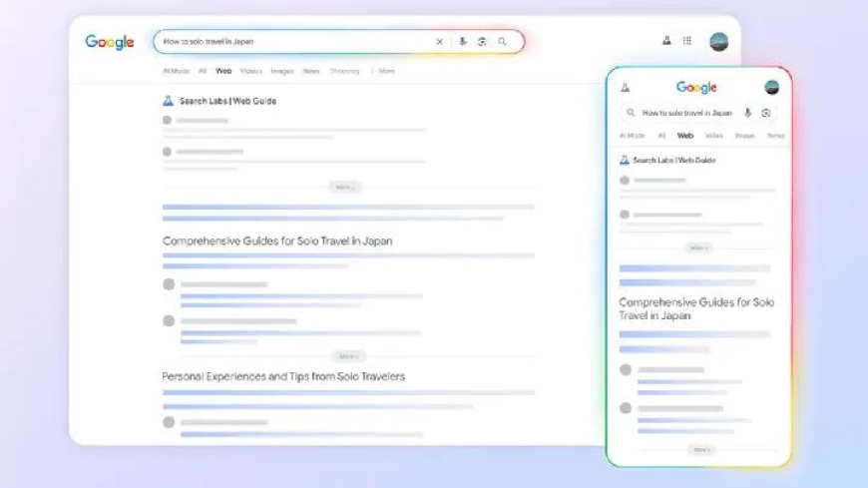
Task: Open the Google apps grid
Action: pos(687,41)
